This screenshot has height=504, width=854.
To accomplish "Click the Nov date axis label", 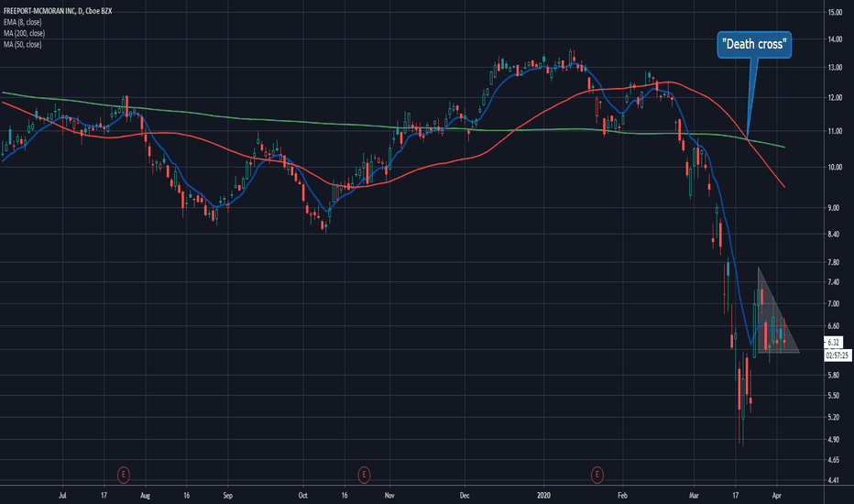I will point(389,496).
